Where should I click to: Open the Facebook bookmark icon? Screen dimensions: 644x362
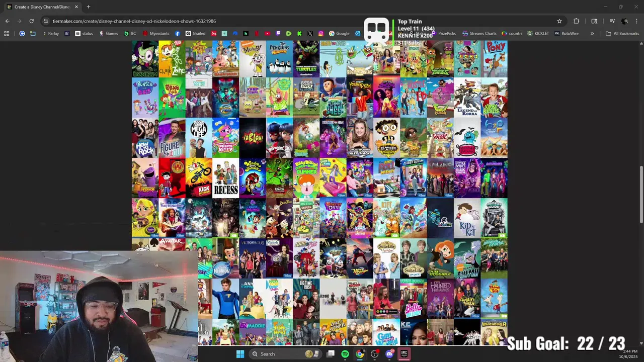178,34
